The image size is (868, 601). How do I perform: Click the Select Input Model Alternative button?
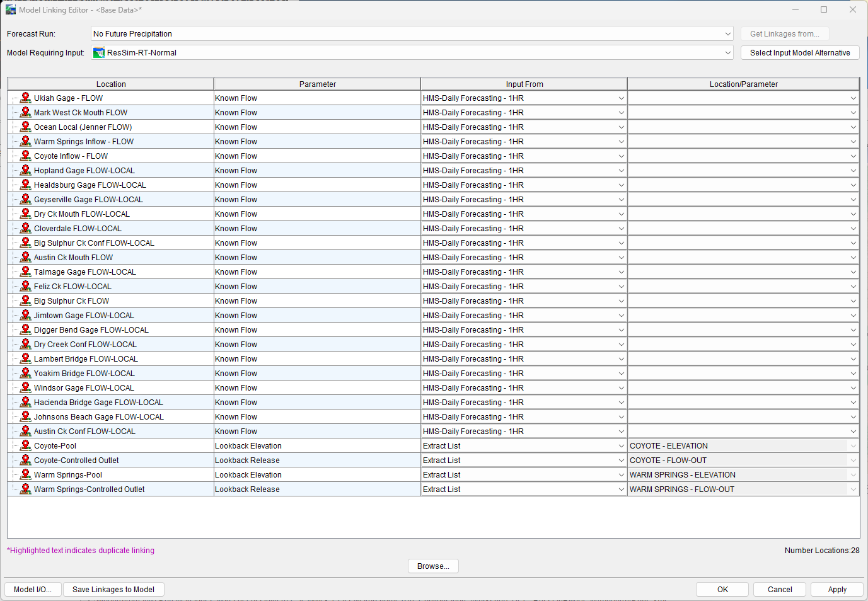coord(799,52)
